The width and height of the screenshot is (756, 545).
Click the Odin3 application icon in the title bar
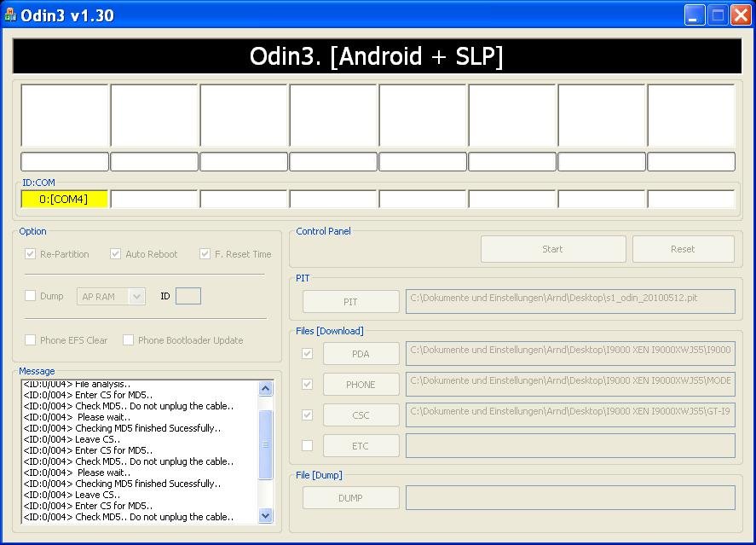coord(10,15)
